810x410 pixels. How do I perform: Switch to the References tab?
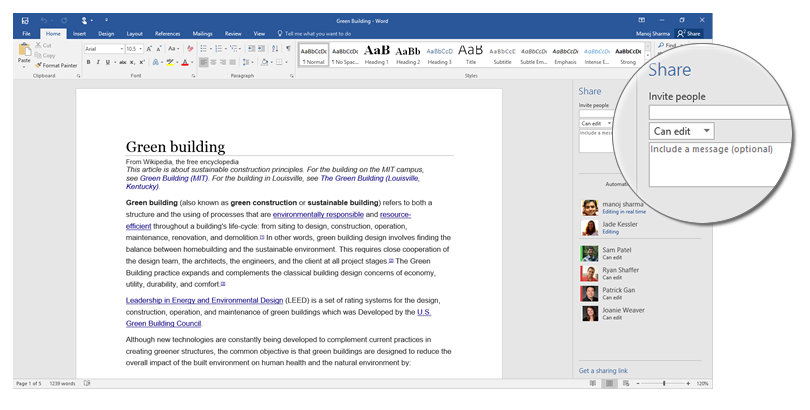click(x=167, y=34)
